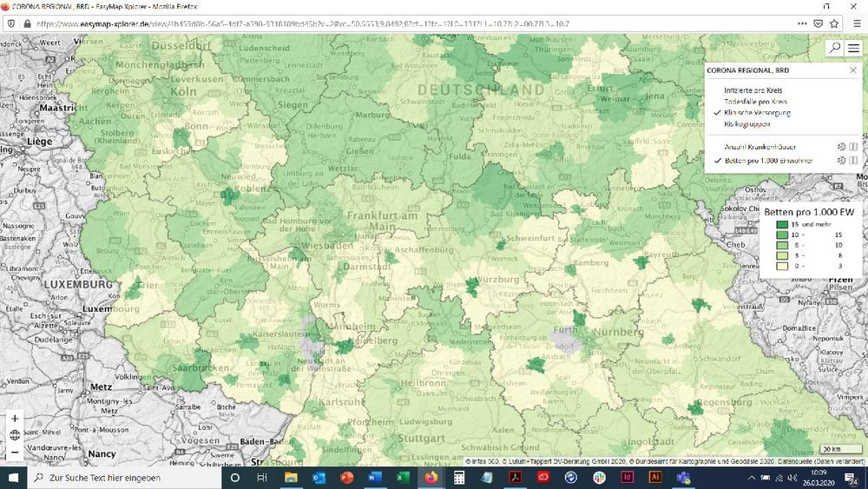Click the taskbar clock showing 26.03.2020
Image resolution: width=868 pixels, height=489 pixels.
[819, 478]
